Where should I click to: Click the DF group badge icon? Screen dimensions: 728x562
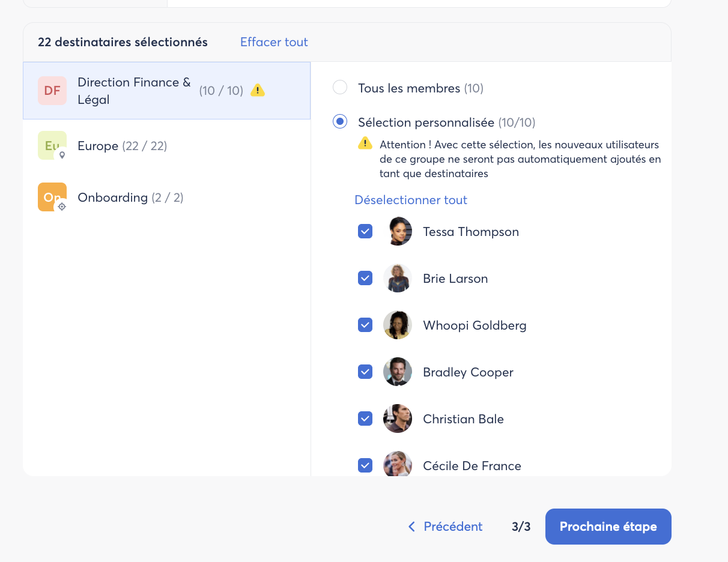(52, 91)
